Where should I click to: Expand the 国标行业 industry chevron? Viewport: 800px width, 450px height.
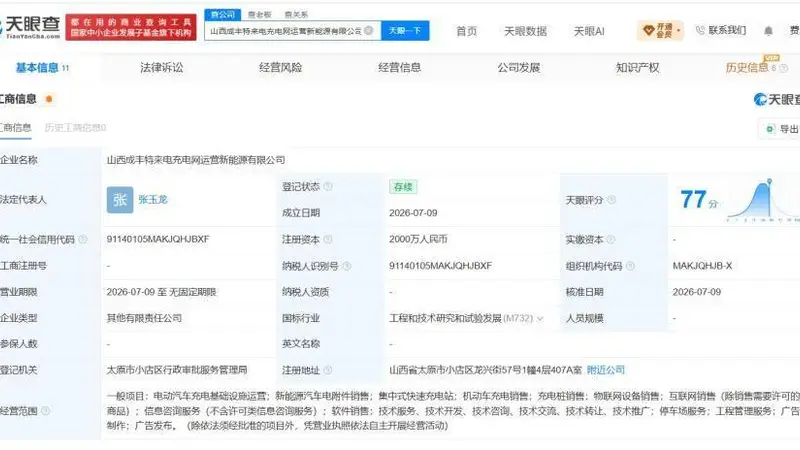point(540,318)
